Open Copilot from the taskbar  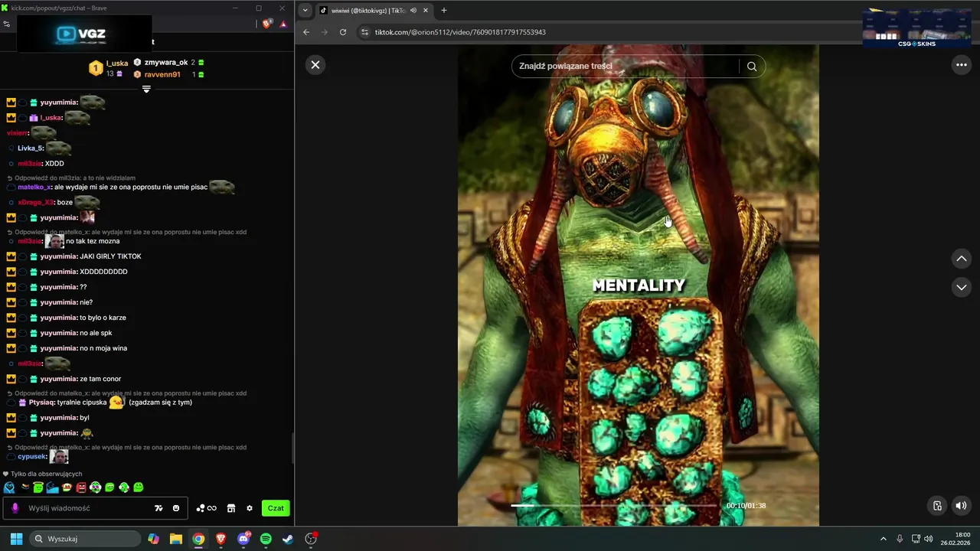coord(154,539)
